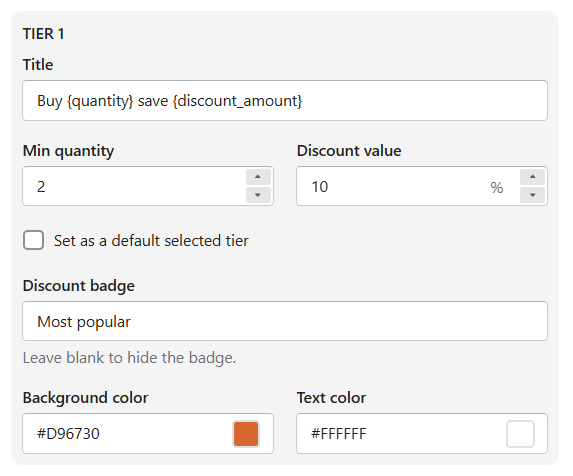573x476 pixels.
Task: Focus the Min quantity number field
Action: [134, 186]
